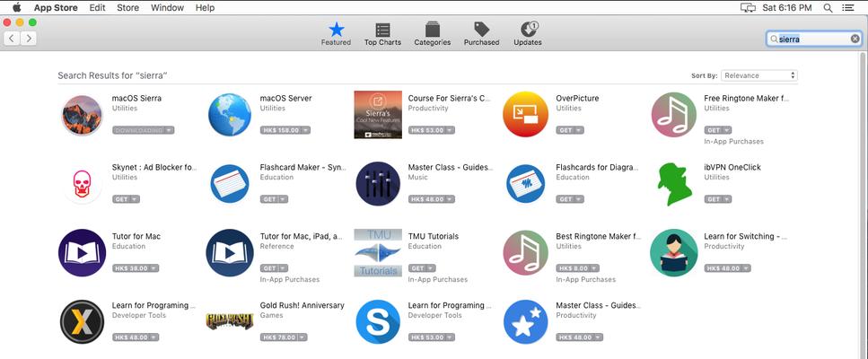Open the OverPicture app icon
The image size is (868, 359).
tap(525, 115)
